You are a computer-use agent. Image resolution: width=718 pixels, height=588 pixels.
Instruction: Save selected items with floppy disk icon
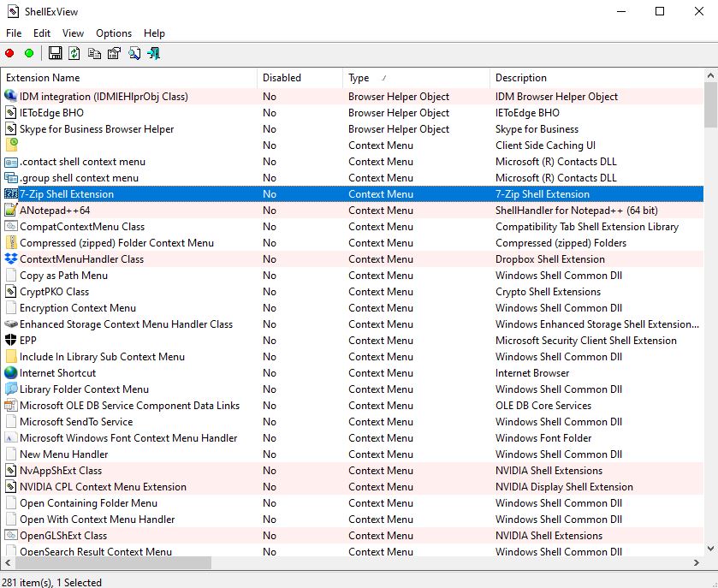pyautogui.click(x=55, y=53)
